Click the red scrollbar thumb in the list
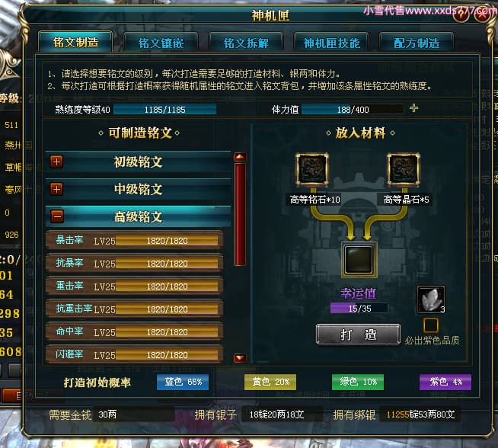Viewport: 498px width, 448px height. (x=240, y=214)
